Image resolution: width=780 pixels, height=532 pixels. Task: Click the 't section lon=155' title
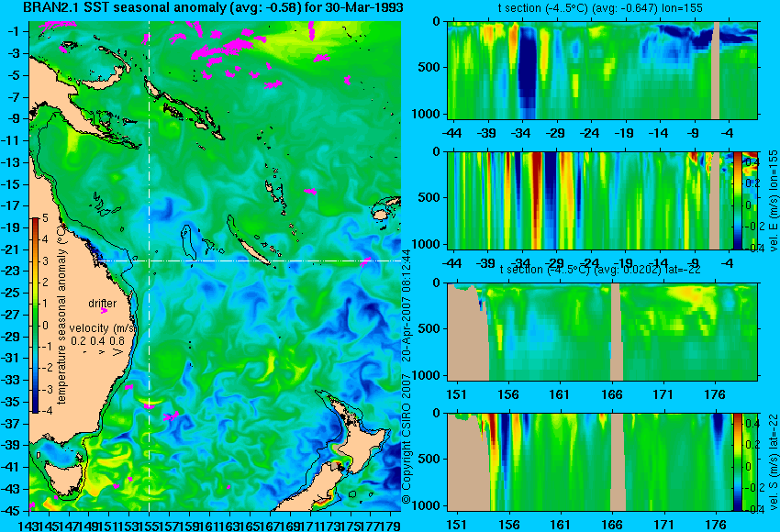click(x=600, y=8)
